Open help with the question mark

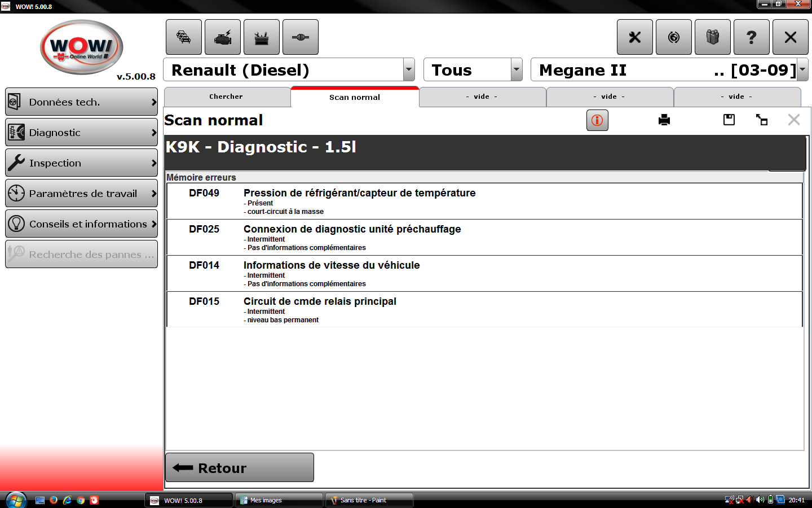point(752,37)
